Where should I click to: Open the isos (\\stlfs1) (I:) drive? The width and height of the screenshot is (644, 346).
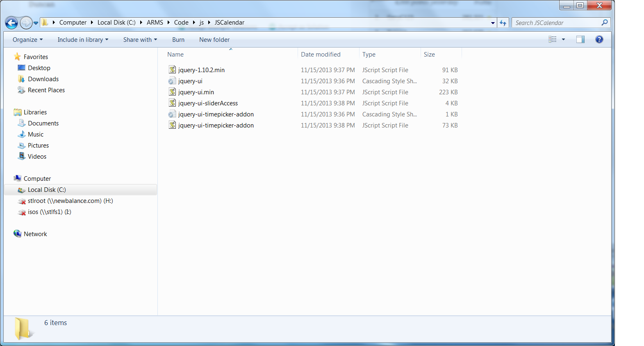[x=49, y=212]
